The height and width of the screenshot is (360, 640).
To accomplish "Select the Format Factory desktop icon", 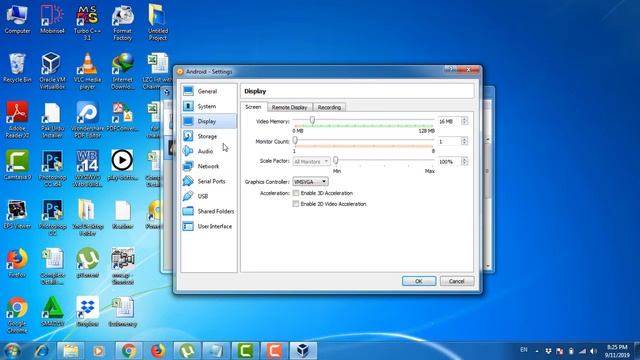I will [x=122, y=23].
